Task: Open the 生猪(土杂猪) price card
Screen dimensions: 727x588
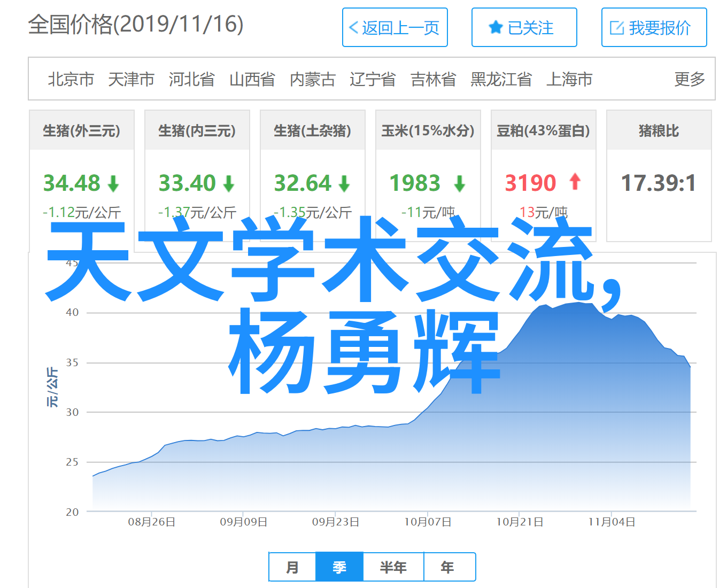Action: (313, 176)
